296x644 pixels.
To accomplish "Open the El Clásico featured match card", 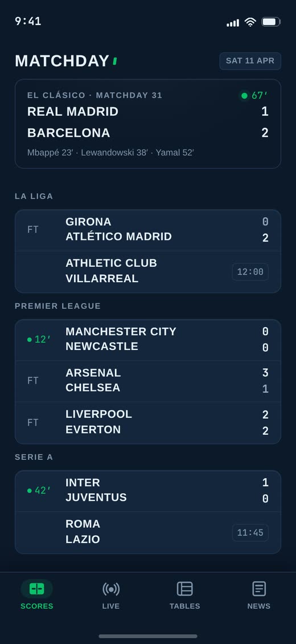I will click(148, 124).
